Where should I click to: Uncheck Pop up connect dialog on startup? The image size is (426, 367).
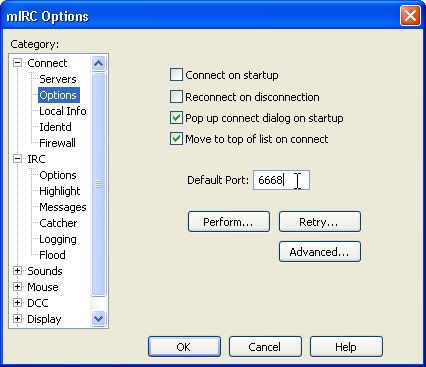pos(176,118)
